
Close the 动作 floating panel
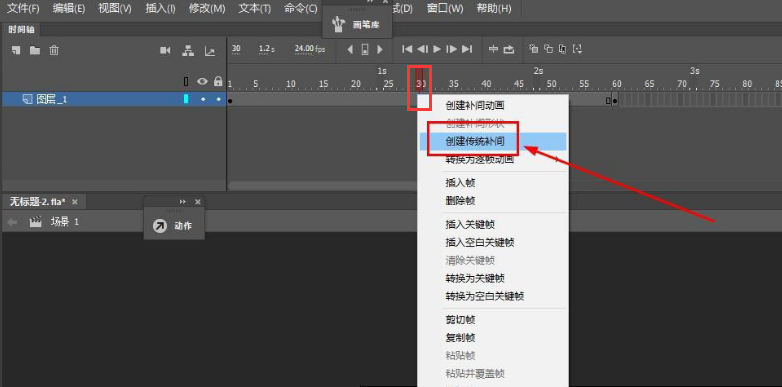[197, 201]
